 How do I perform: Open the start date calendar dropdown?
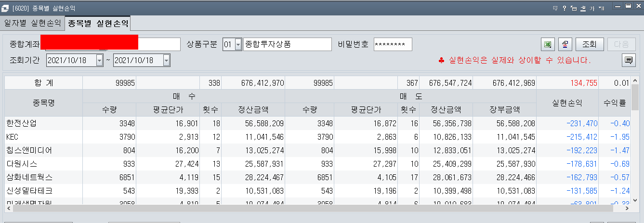click(100, 60)
